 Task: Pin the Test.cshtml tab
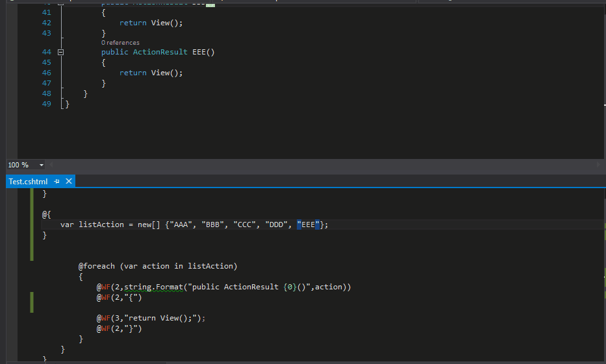click(x=57, y=182)
